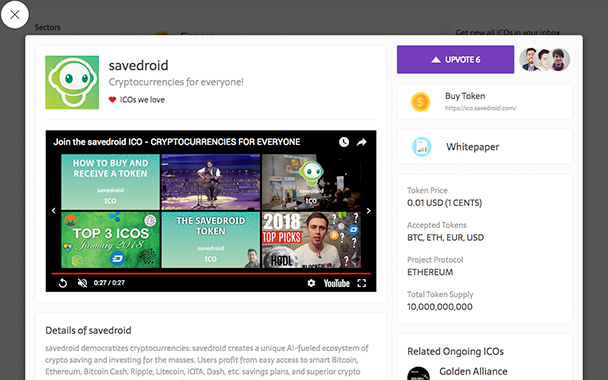
Task: Unmute the video sound
Action: pyautogui.click(x=82, y=283)
